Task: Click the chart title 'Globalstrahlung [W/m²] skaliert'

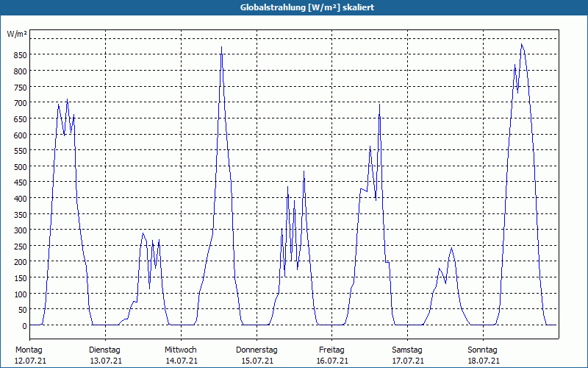Action: coord(307,7)
